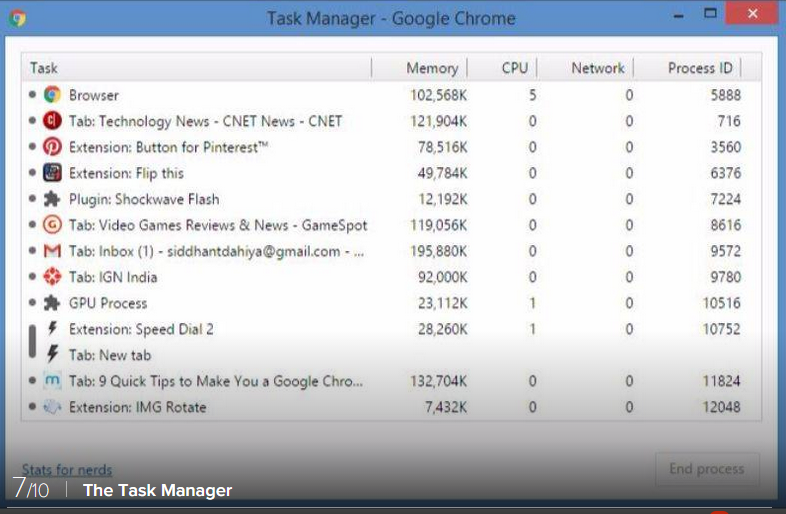Screen dimensions: 786x514
Task: Click memory value 102,568K
Action: tap(439, 95)
